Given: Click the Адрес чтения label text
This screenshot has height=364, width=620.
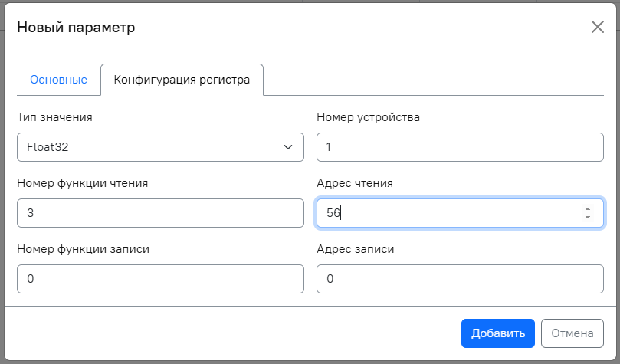Looking at the screenshot, I should point(354,183).
